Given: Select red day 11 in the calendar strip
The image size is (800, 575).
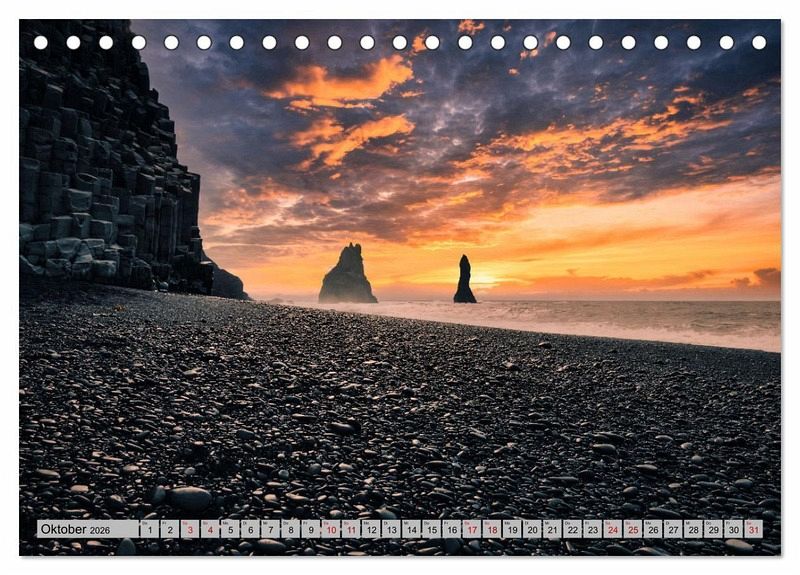Looking at the screenshot, I should tap(351, 529).
